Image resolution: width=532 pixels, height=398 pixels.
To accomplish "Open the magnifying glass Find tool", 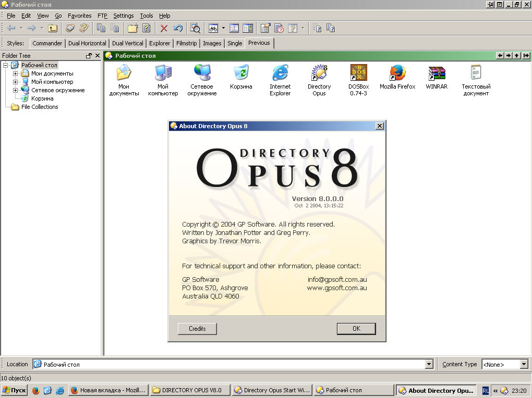I will tap(196, 28).
